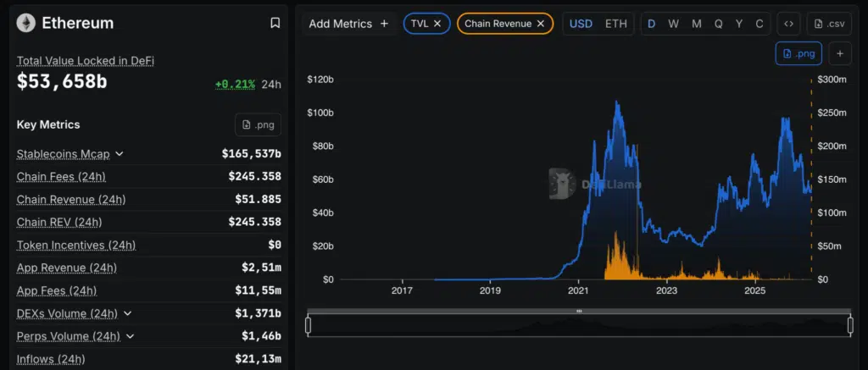
Task: Click the $21,13m inflows value
Action: tap(258, 359)
